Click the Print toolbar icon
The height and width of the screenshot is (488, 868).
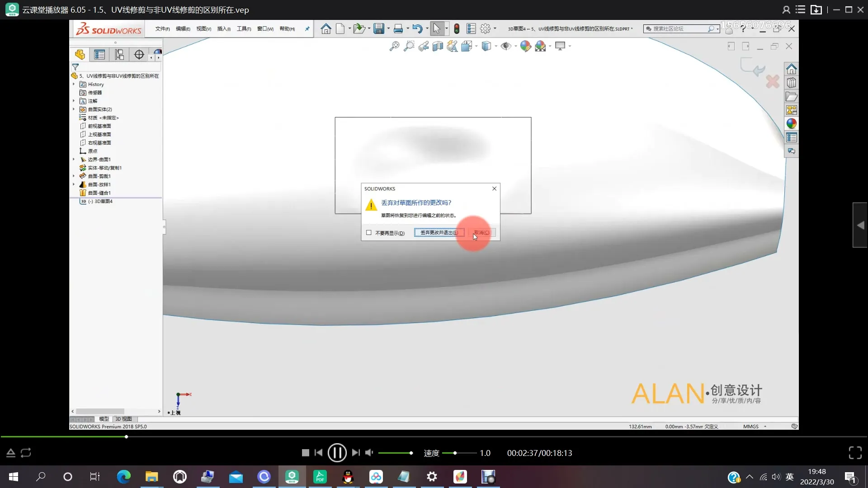(x=398, y=29)
